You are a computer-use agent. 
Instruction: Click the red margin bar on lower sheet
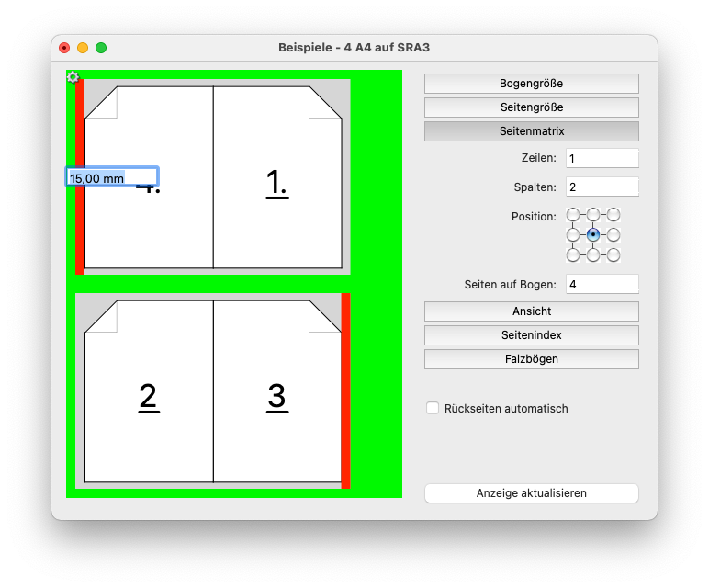click(x=346, y=390)
